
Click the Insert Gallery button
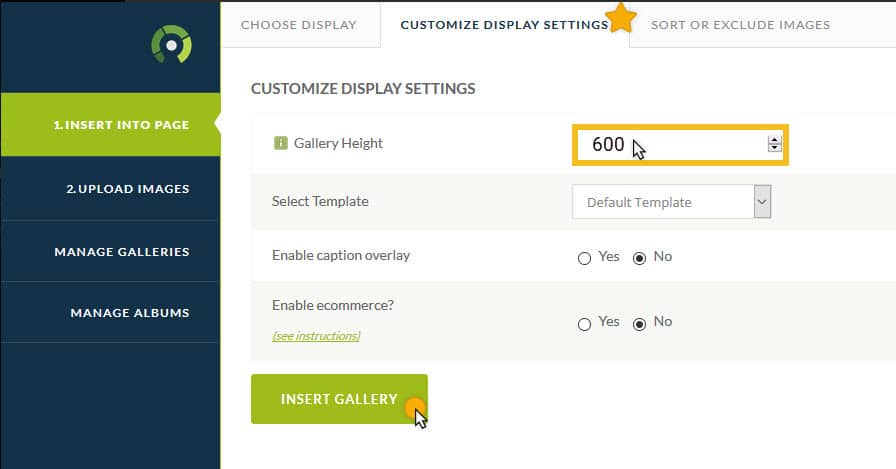pos(339,399)
